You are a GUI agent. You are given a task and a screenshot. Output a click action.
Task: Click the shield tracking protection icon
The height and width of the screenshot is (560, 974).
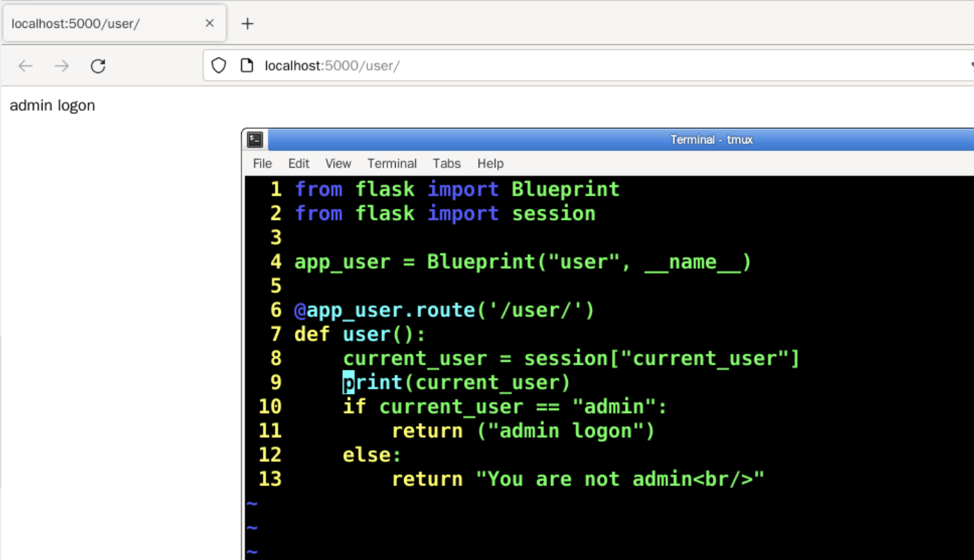coord(219,65)
